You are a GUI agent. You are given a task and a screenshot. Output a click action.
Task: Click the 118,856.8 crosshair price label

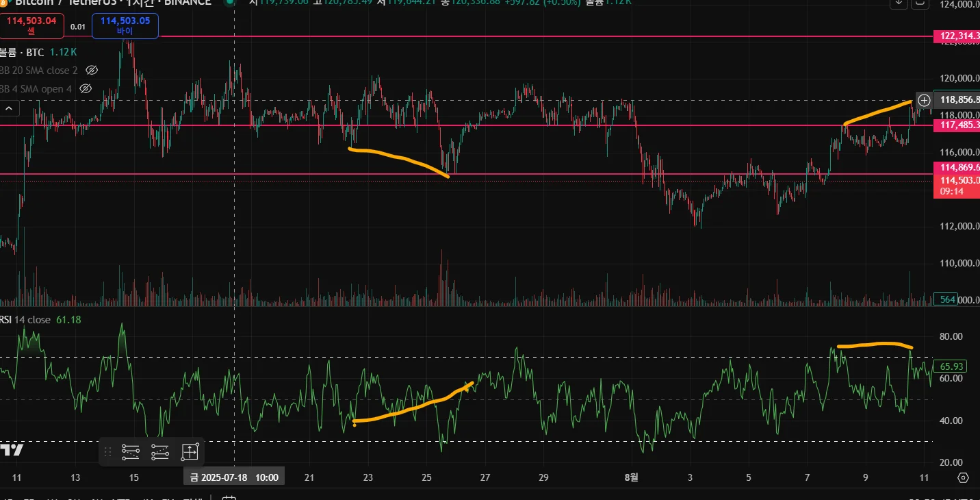click(957, 101)
